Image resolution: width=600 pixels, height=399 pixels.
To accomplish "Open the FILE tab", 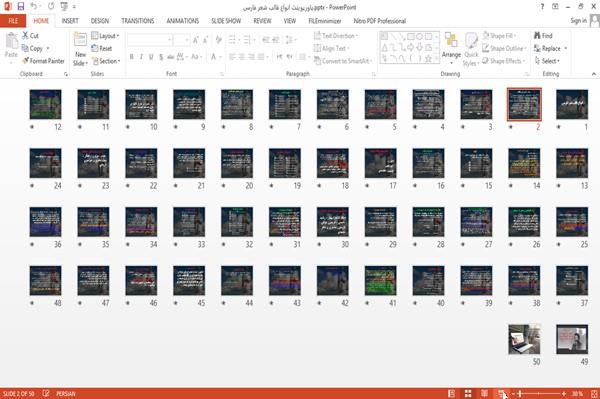I will 13,21.
